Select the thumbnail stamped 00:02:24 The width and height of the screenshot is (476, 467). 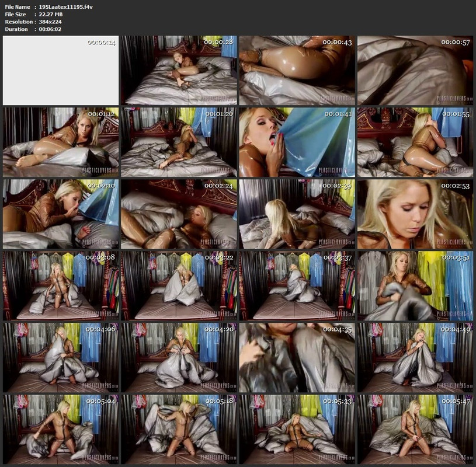pos(179,214)
